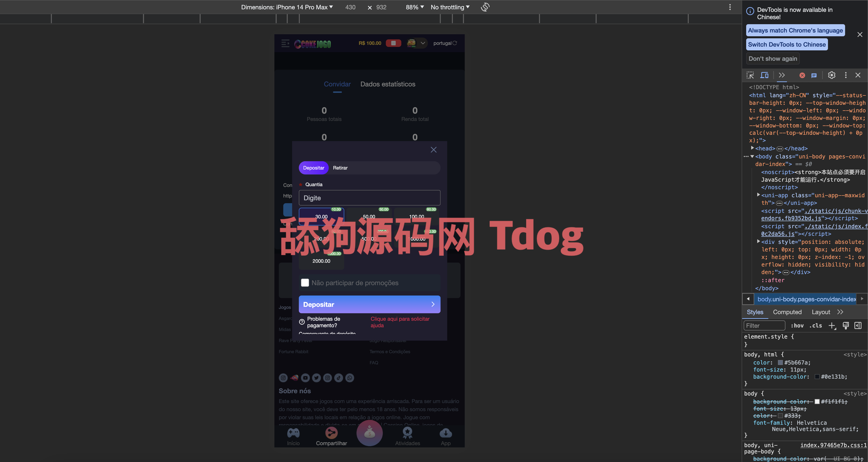Image resolution: width=868 pixels, height=462 pixels.
Task: Open the Dimensions iPhone 14 Pro Max dropdown
Action: click(287, 7)
